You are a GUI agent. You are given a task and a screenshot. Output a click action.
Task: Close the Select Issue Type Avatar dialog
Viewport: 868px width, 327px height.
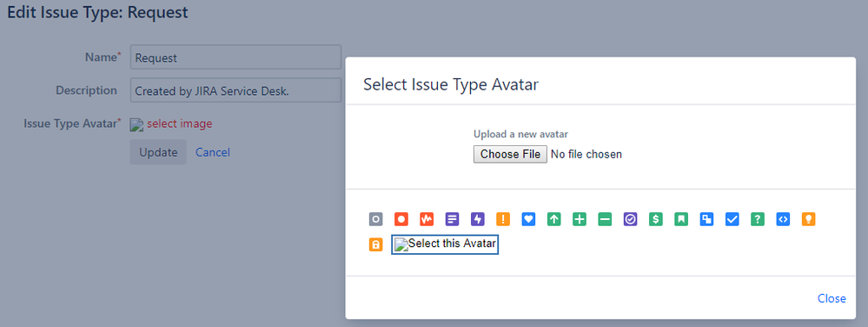[832, 298]
